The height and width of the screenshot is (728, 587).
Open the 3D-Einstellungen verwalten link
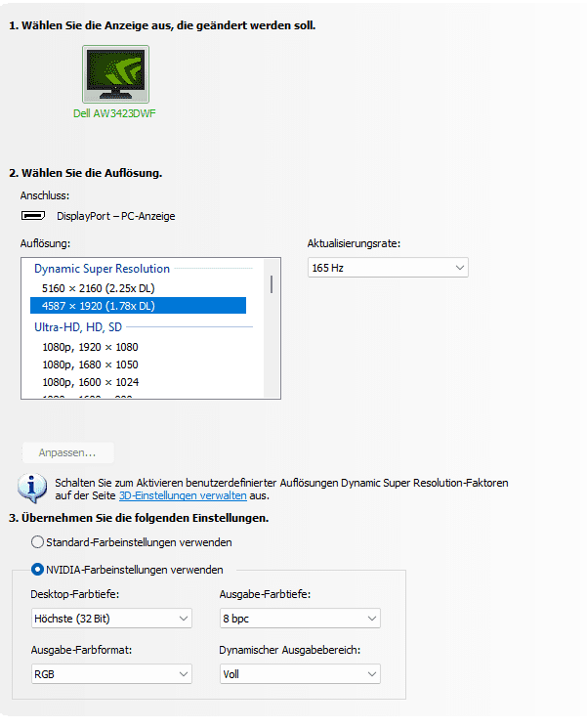pyautogui.click(x=183, y=495)
